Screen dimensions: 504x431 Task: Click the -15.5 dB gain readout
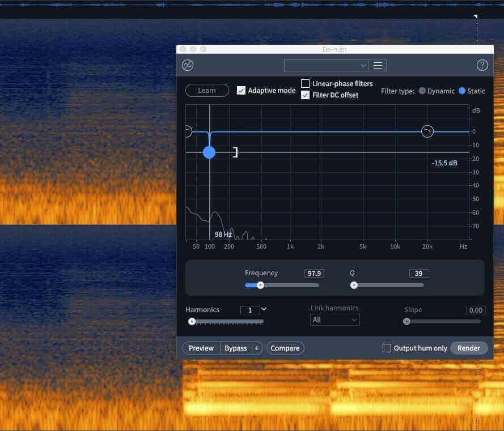click(444, 163)
